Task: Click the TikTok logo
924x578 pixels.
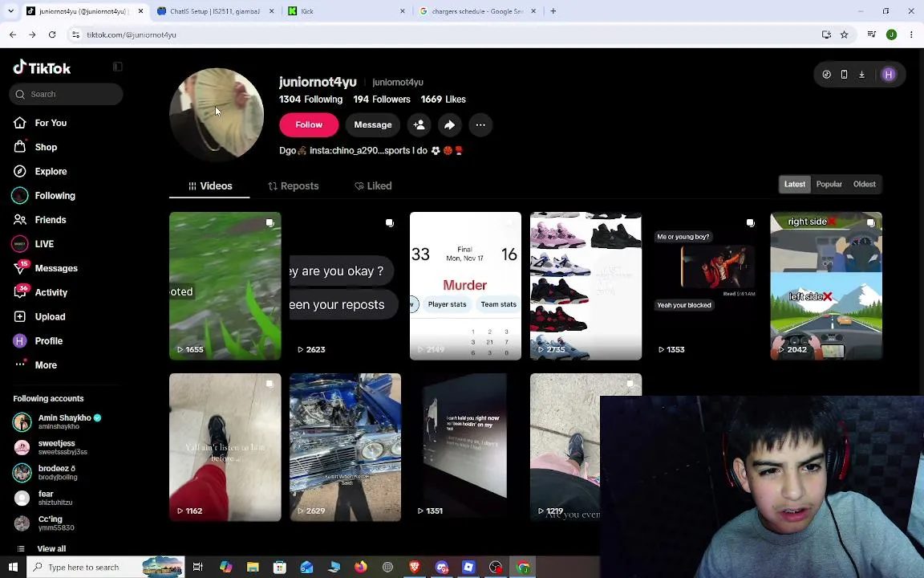Action: pos(42,67)
